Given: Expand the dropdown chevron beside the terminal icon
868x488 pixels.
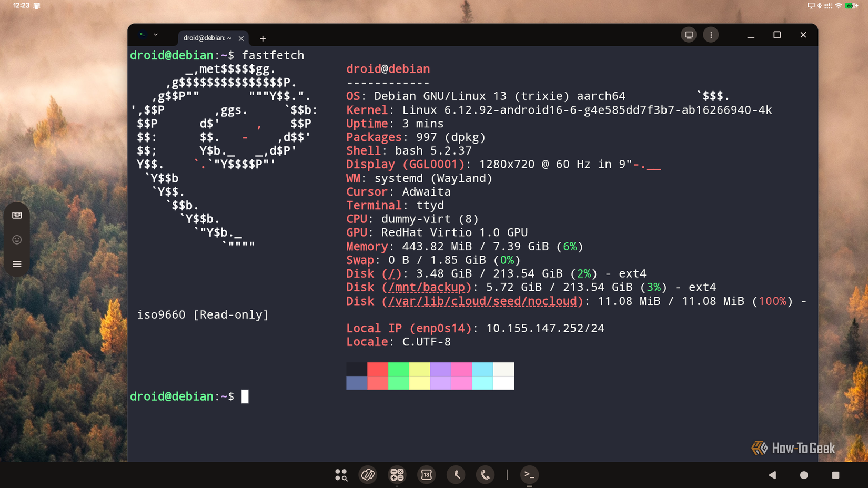Looking at the screenshot, I should [x=156, y=35].
